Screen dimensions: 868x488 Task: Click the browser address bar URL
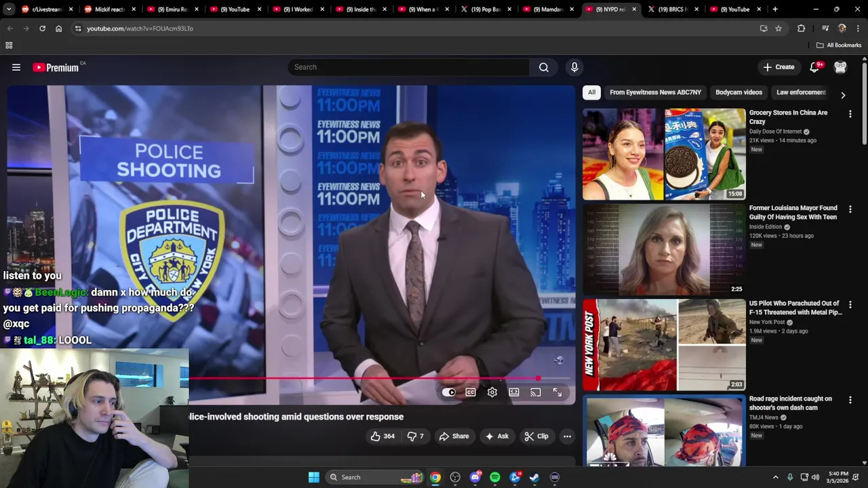[x=140, y=28]
